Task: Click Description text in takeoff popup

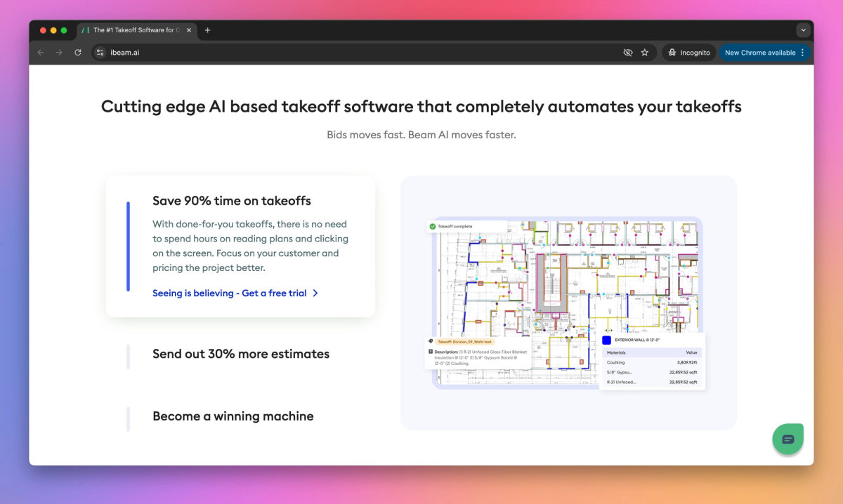Action: coord(479,357)
